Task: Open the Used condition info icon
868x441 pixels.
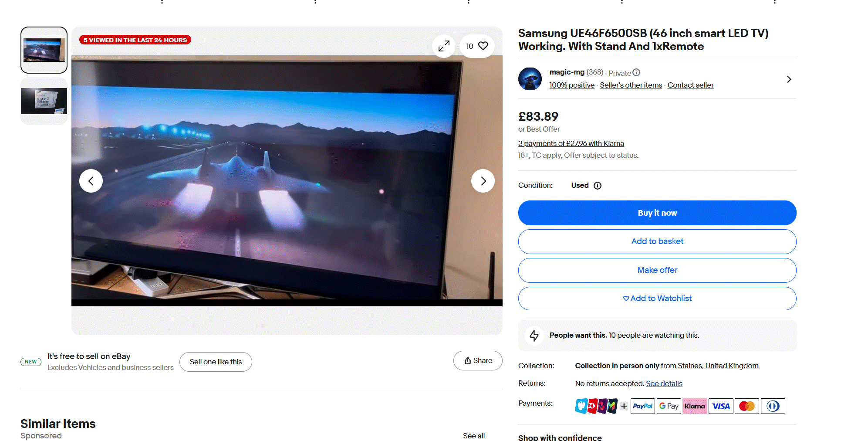Action: (598, 186)
